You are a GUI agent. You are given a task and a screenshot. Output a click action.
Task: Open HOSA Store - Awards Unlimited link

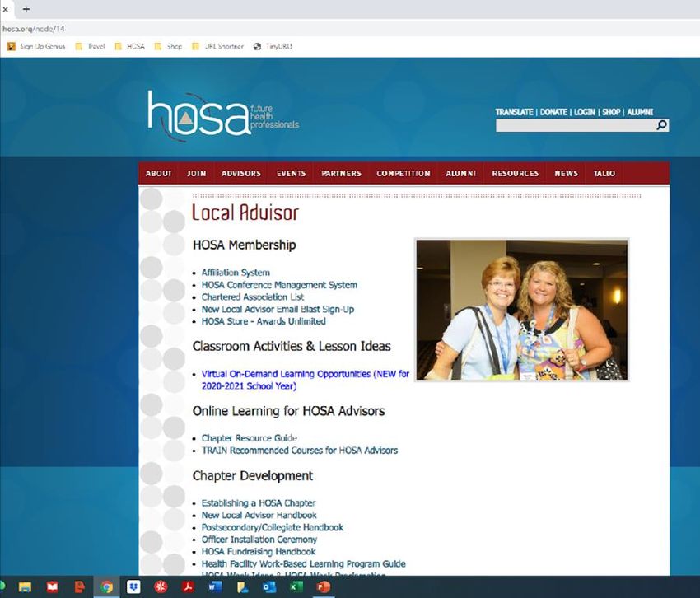point(264,321)
